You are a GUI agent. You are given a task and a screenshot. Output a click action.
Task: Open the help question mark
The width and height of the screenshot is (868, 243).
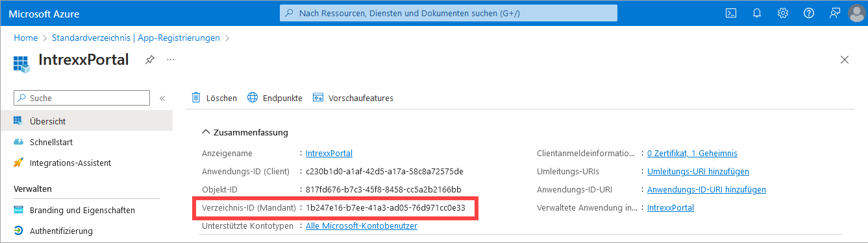[x=809, y=13]
